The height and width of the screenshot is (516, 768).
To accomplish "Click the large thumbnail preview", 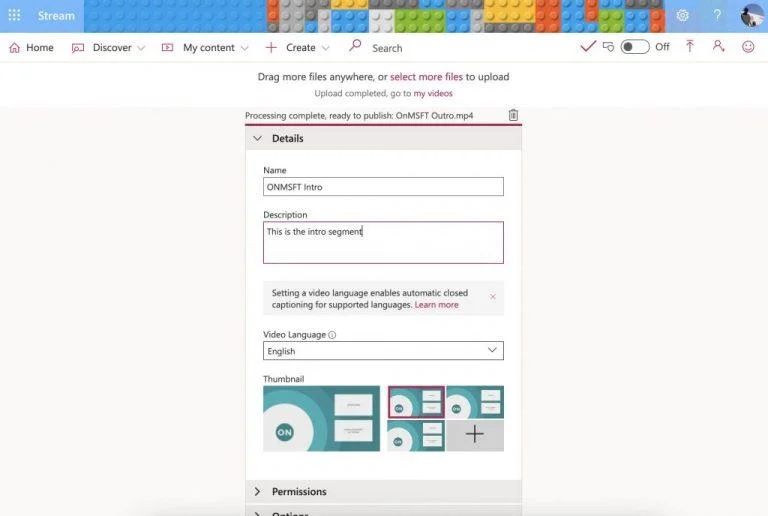I will pyautogui.click(x=321, y=419).
